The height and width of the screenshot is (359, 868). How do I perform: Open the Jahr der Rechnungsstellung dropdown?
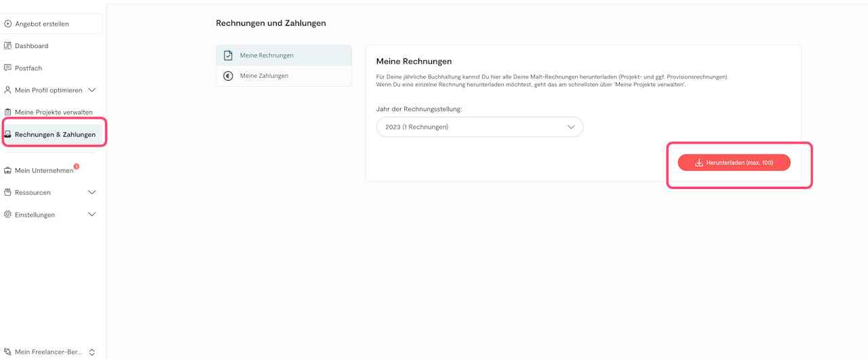pyautogui.click(x=479, y=127)
